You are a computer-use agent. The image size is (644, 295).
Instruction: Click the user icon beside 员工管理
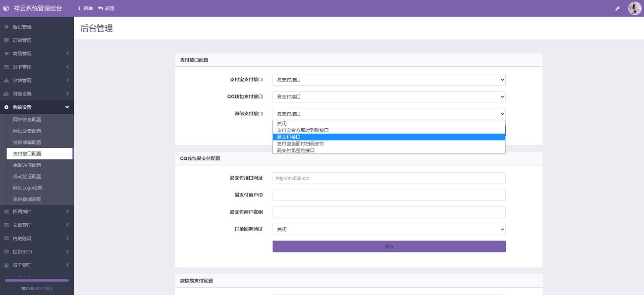[x=6, y=265]
